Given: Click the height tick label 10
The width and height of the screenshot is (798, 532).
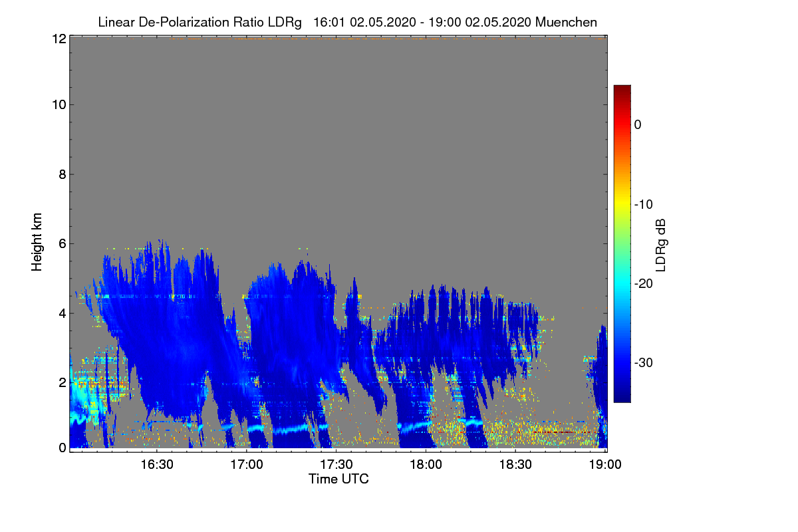Looking at the screenshot, I should pos(59,104).
